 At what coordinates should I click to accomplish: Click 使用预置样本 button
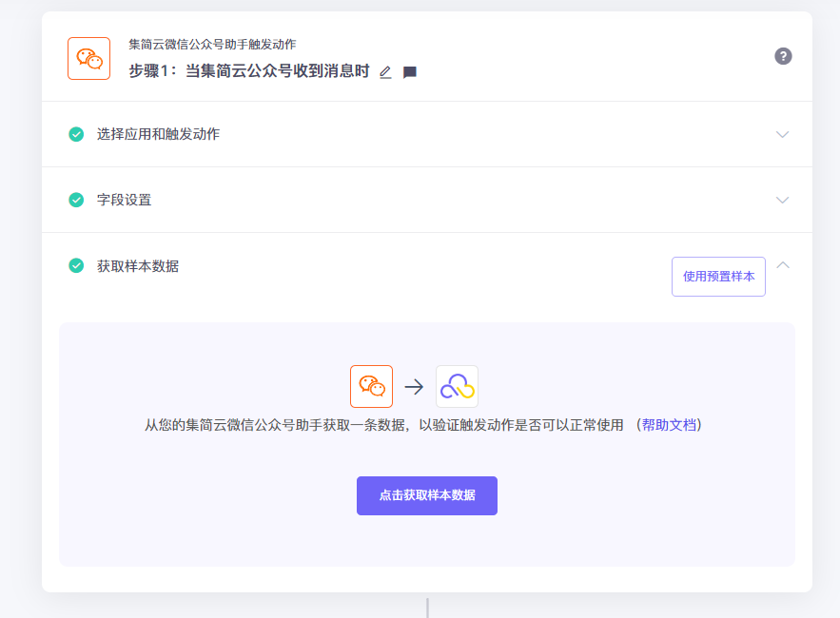[718, 277]
